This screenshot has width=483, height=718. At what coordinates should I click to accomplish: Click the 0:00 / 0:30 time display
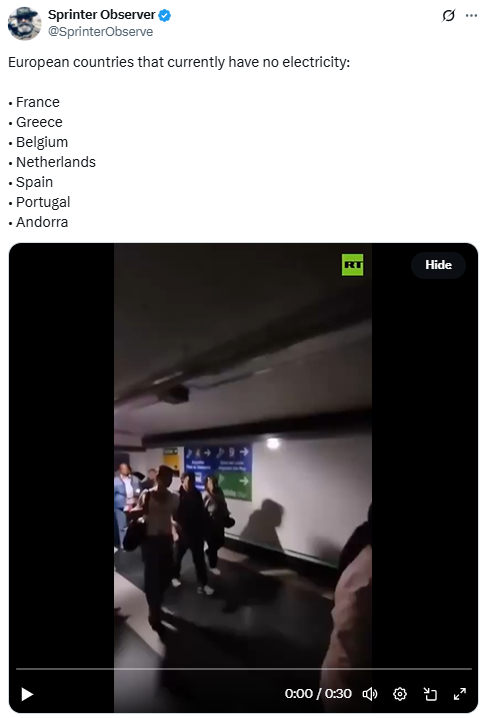tap(318, 694)
